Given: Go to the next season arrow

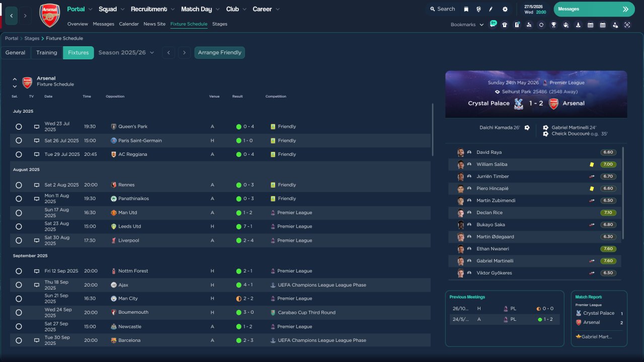Looking at the screenshot, I should (185, 53).
